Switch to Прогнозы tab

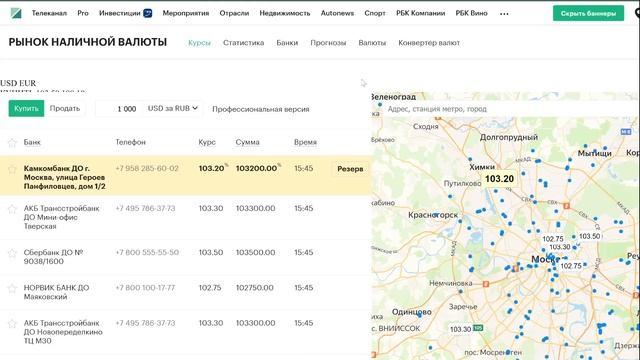328,42
